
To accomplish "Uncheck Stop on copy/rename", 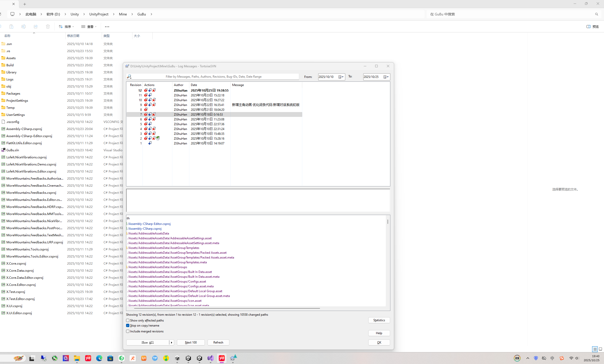I will (128, 326).
